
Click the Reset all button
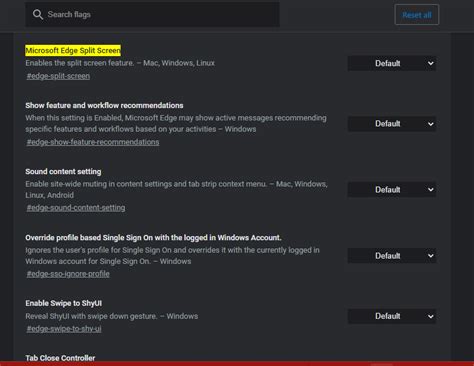[417, 15]
